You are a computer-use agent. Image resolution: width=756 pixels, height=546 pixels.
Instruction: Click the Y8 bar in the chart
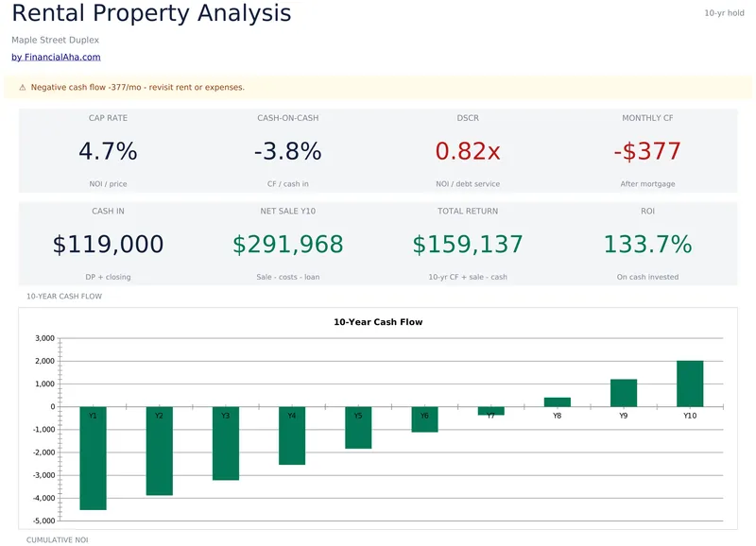click(558, 402)
